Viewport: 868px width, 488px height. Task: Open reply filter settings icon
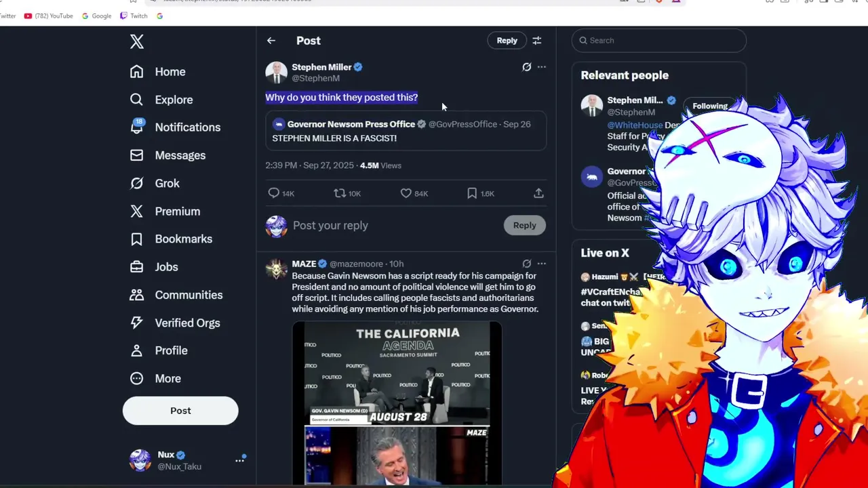pos(537,41)
